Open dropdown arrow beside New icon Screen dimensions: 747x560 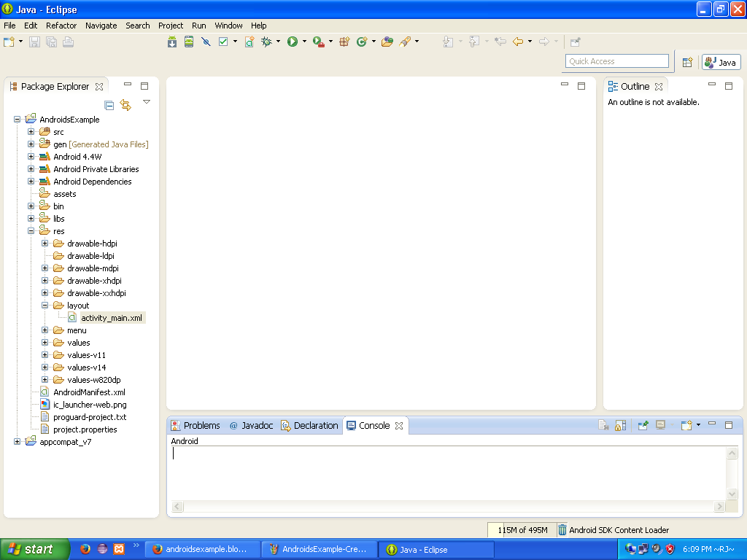[x=20, y=42]
